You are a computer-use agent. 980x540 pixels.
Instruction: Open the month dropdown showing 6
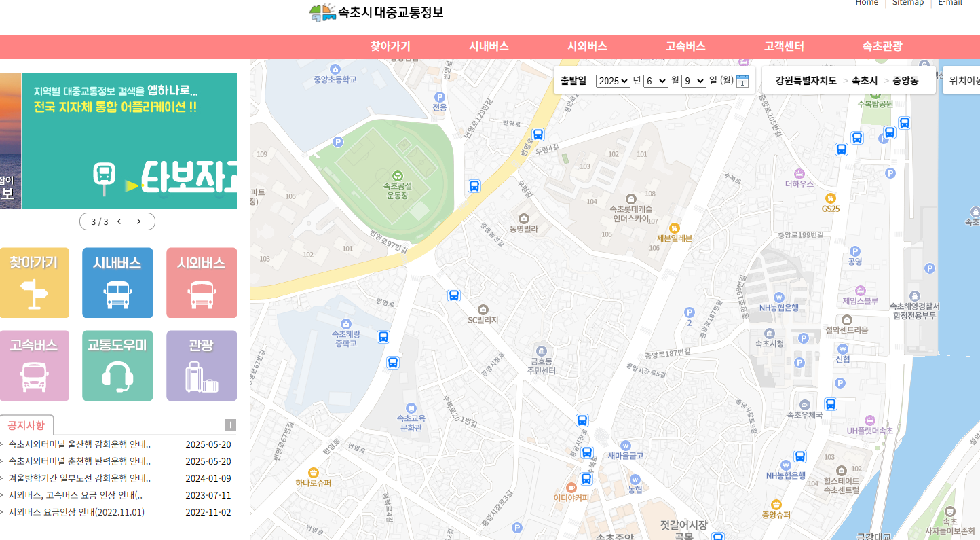654,80
